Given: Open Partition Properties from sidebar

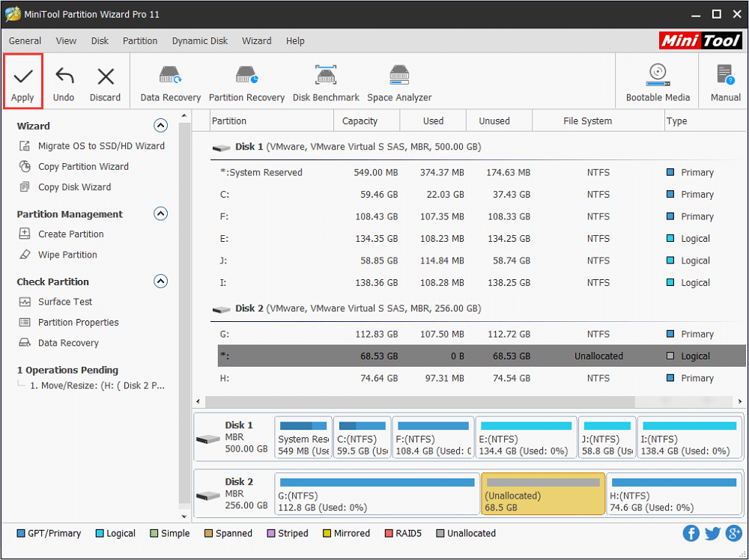Looking at the screenshot, I should point(69,322).
